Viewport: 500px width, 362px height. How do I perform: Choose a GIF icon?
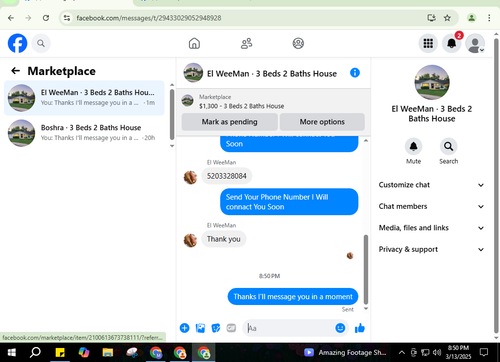[x=231, y=328]
